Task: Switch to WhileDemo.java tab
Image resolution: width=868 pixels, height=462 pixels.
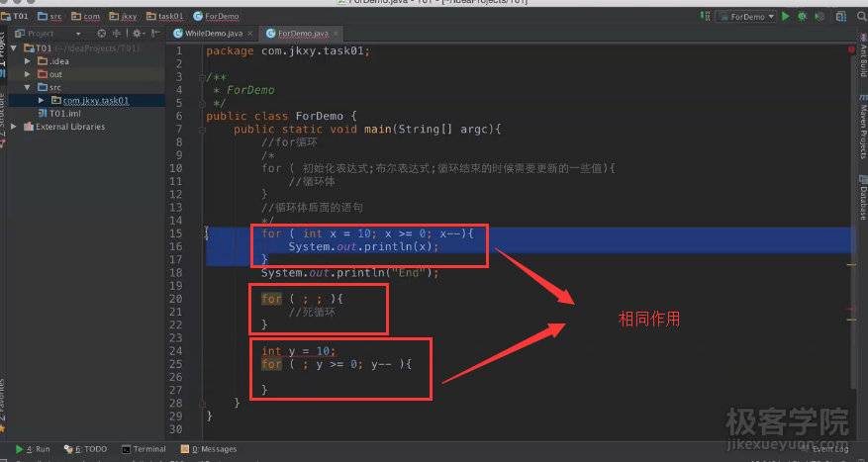Action: click(x=213, y=34)
